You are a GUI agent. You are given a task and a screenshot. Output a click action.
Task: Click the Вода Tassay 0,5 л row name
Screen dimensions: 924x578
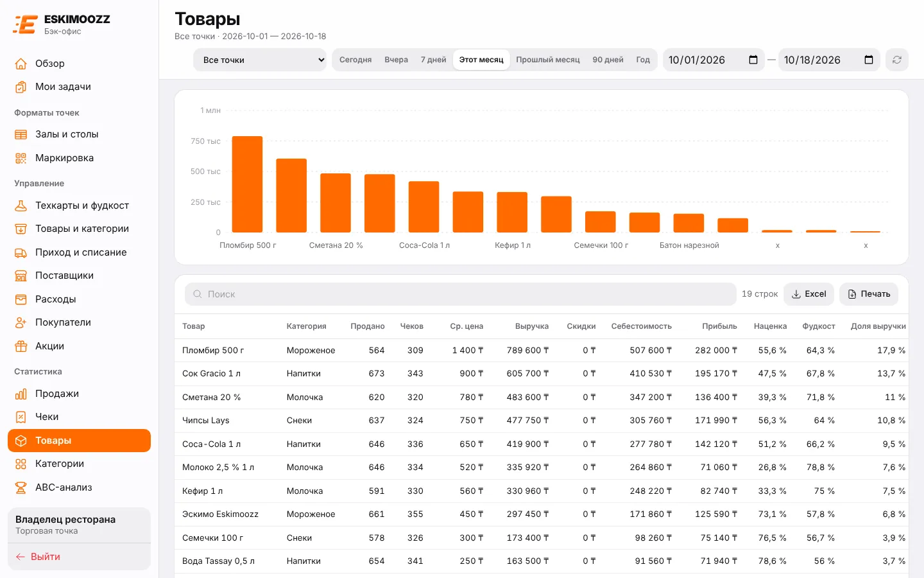click(x=218, y=561)
